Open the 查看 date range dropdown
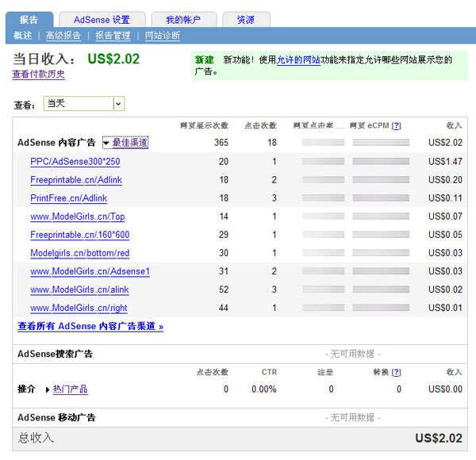Screen dimensions: 476x460 118,104
